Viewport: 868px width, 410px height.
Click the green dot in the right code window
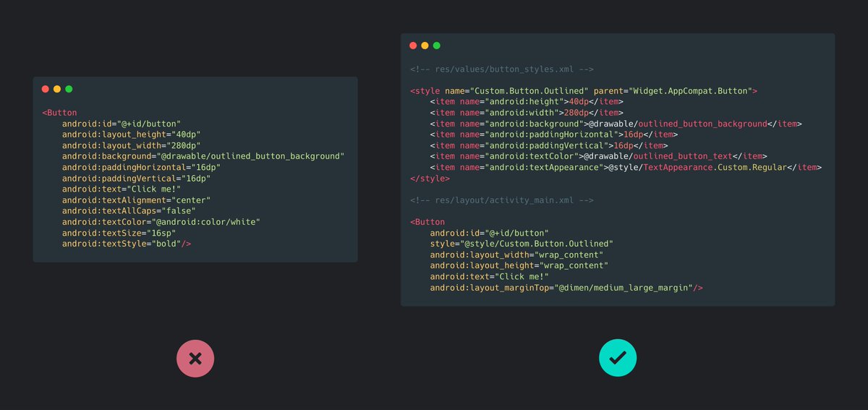436,46
